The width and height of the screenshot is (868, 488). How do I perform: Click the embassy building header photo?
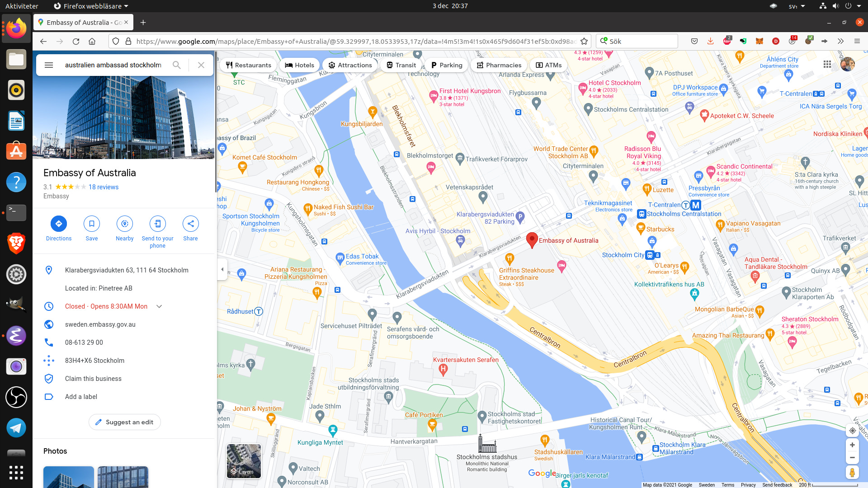click(x=123, y=117)
